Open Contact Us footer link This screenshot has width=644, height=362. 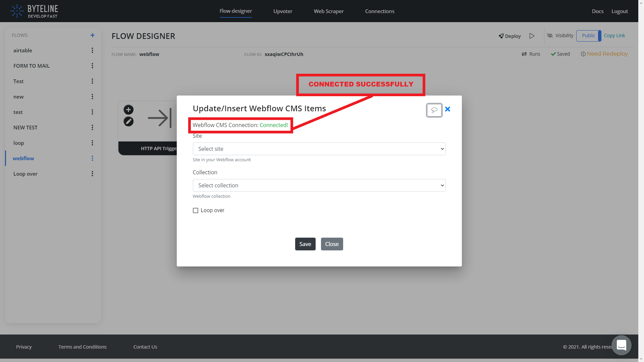[145, 347]
